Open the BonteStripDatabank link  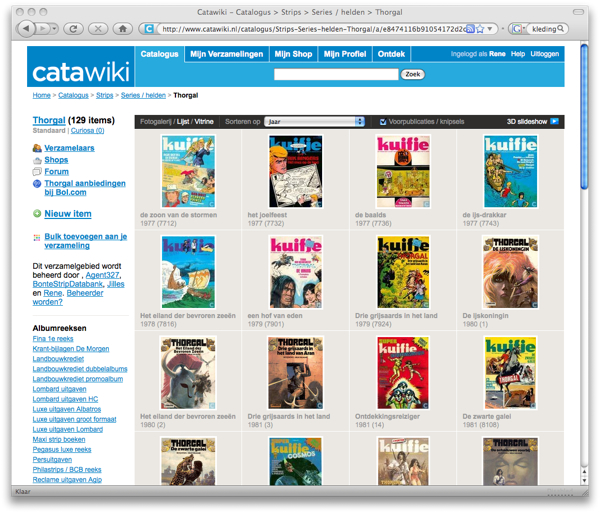coord(68,284)
